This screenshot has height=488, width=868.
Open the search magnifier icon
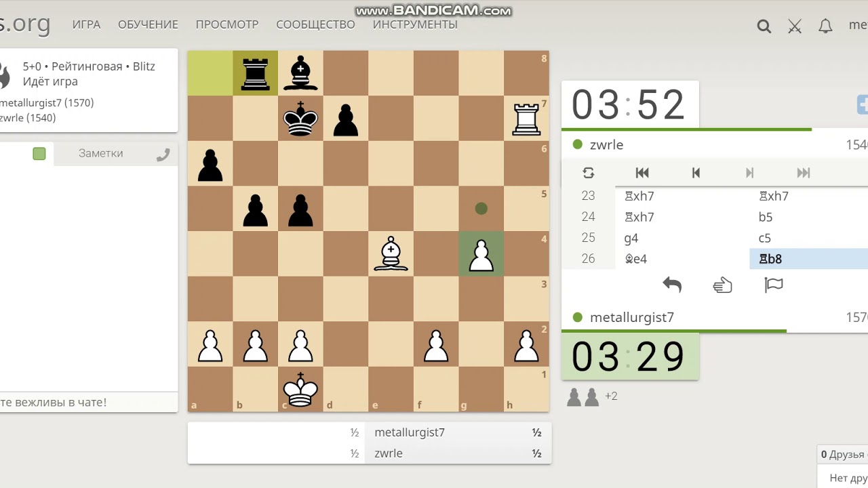(x=764, y=26)
